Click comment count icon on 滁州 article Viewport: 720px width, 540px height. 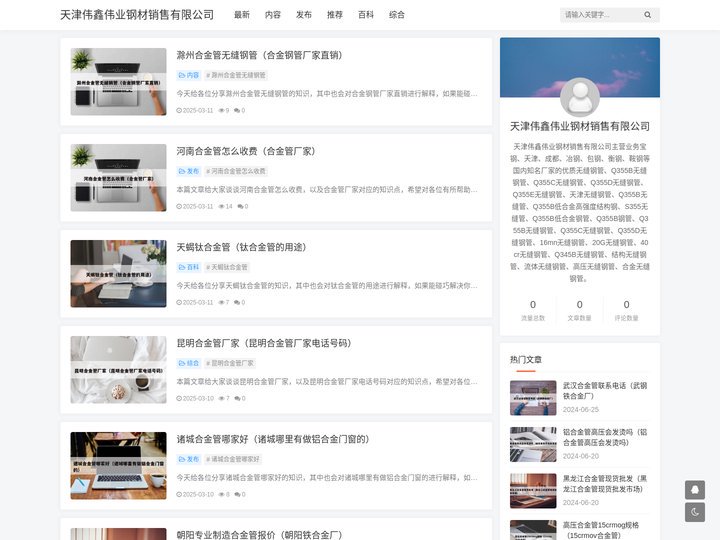click(239, 110)
